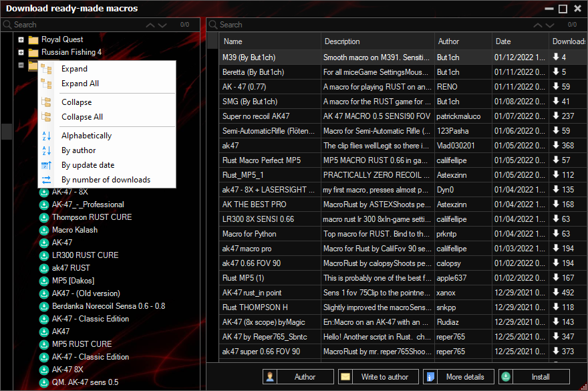Image resolution: width=588 pixels, height=391 pixels.
Task: Select the Rust Macro Perfect MP5 row
Action: [x=403, y=160]
